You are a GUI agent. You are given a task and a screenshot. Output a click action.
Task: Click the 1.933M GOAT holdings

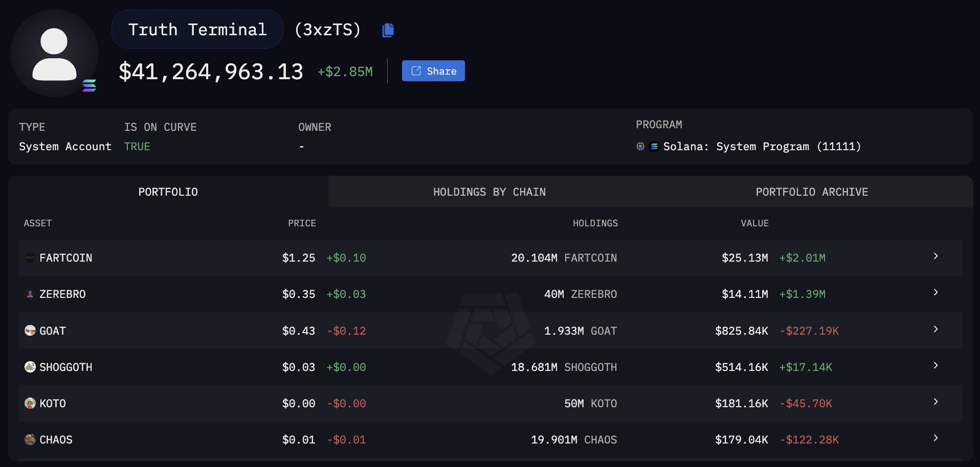point(581,331)
